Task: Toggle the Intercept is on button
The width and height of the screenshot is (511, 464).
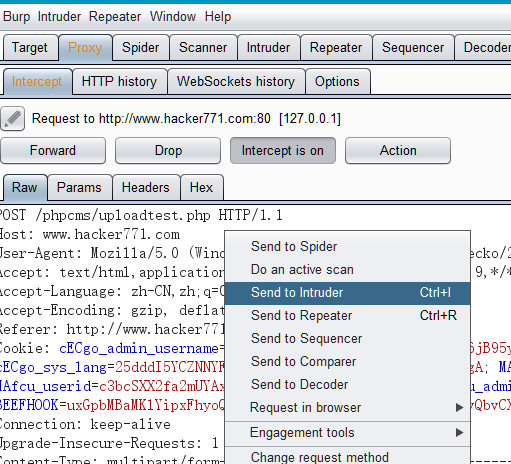Action: tap(283, 151)
